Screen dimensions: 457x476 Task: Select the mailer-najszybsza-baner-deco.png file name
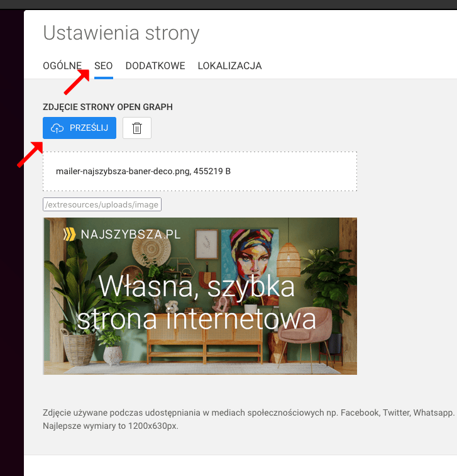coord(143,171)
